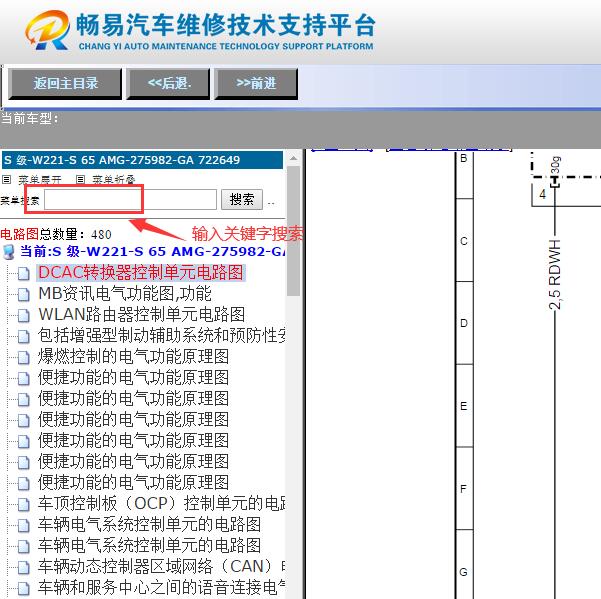Click document icon beside 包括增强型制动辅助系统
This screenshot has height=599, width=601.
tap(24, 336)
